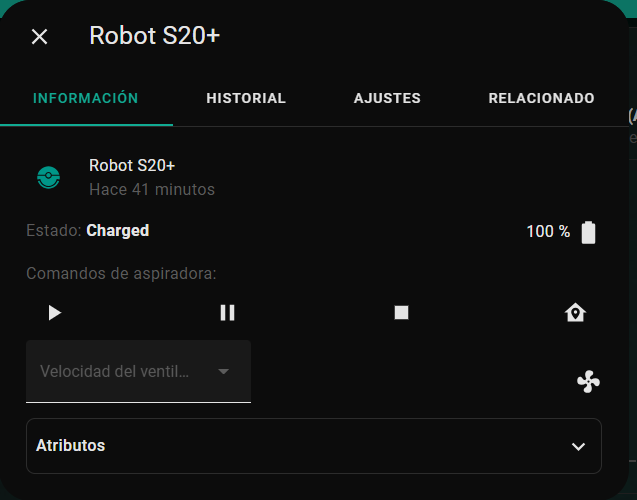Screen dimensions: 637x500
Task: Close the Robot S20+ dialog
Action: (39, 37)
